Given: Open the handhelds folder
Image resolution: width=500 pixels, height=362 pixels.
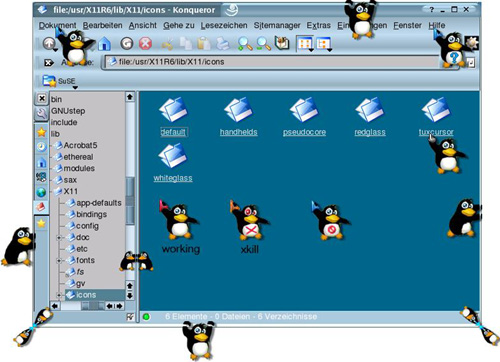Looking at the screenshot, I should (x=239, y=117).
